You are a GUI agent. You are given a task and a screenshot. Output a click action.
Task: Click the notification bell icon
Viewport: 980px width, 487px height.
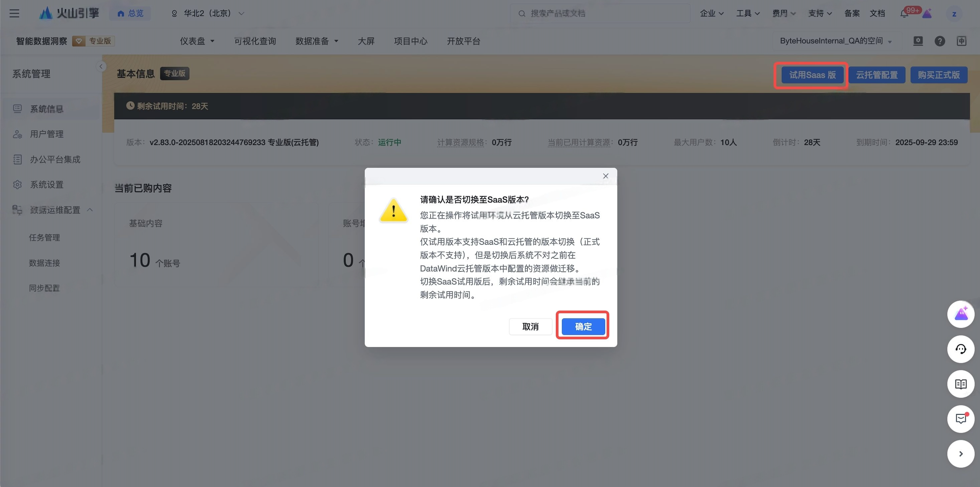click(x=904, y=14)
